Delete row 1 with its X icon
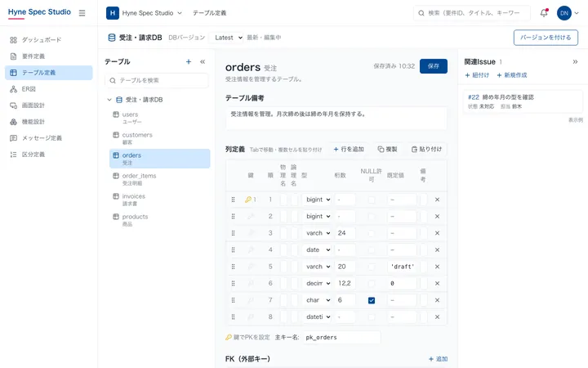 (x=437, y=200)
